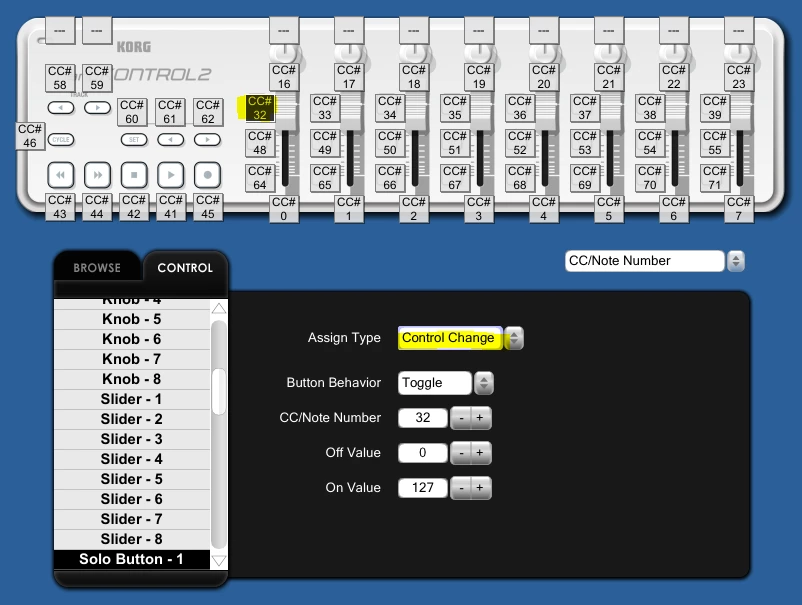802x605 pixels.
Task: Select the CC# 43 rewind label
Action: pyautogui.click(x=60, y=207)
